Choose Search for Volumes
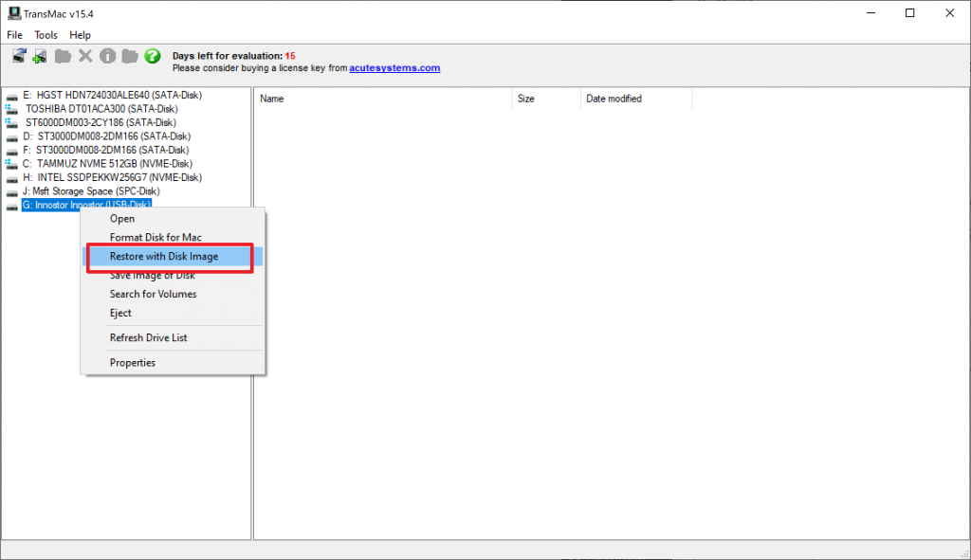Viewport: 971px width, 560px height. 173,294
